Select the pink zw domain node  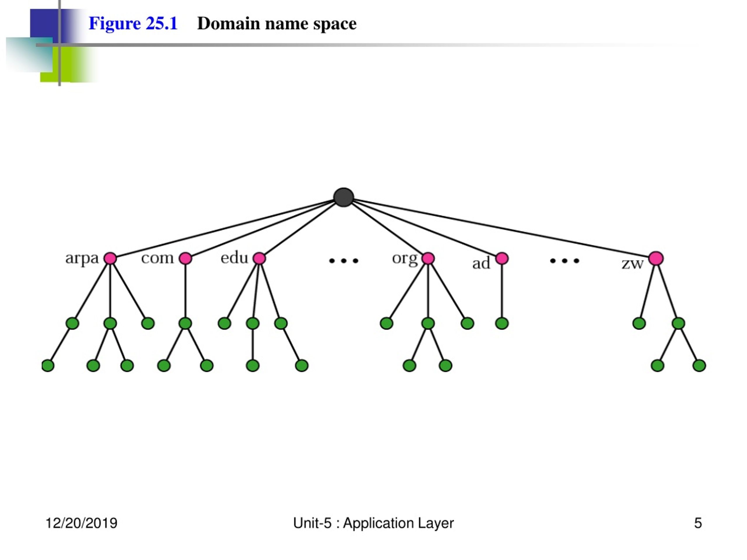(656, 258)
